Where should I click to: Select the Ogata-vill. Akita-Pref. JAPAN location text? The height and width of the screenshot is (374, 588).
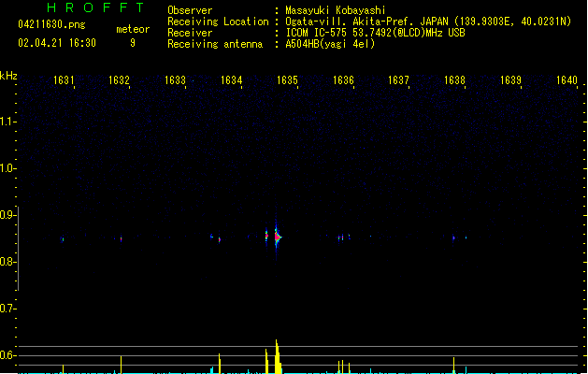[x=428, y=22]
